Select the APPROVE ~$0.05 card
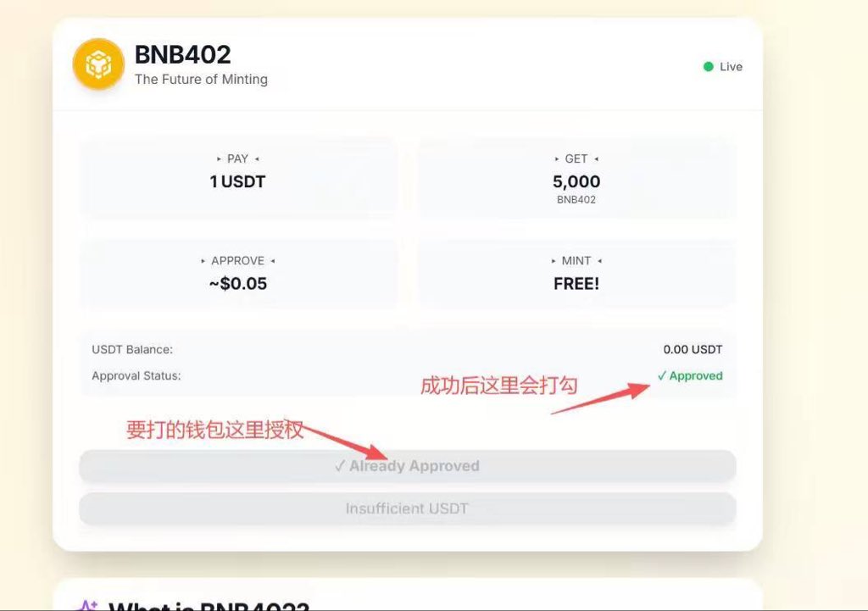Image resolution: width=868 pixels, height=611 pixels. click(x=238, y=274)
